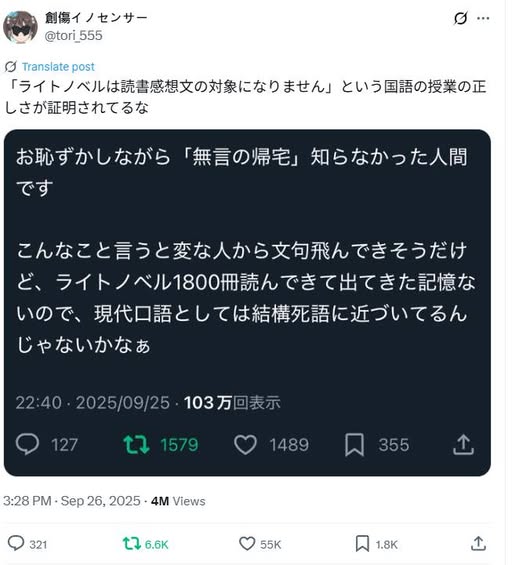Click the quoted tweet's 1579 retweet icon
The height and width of the screenshot is (565, 519).
136,444
